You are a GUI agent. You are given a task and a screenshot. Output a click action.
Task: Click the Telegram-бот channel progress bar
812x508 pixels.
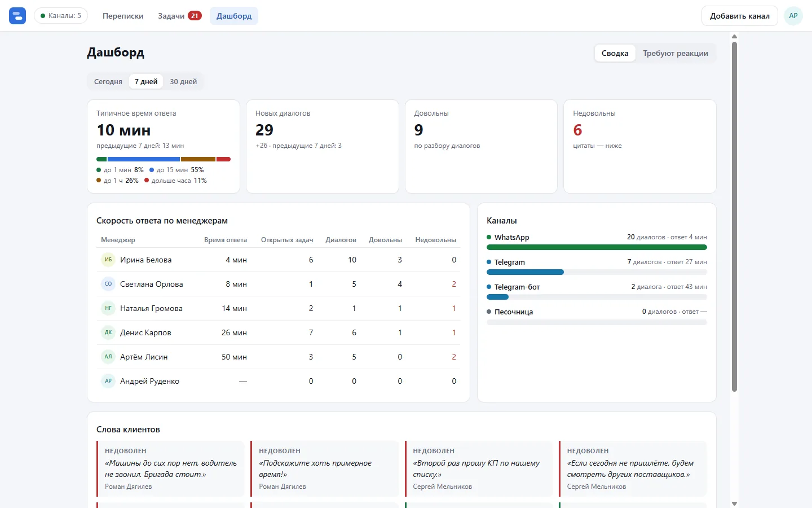click(597, 297)
